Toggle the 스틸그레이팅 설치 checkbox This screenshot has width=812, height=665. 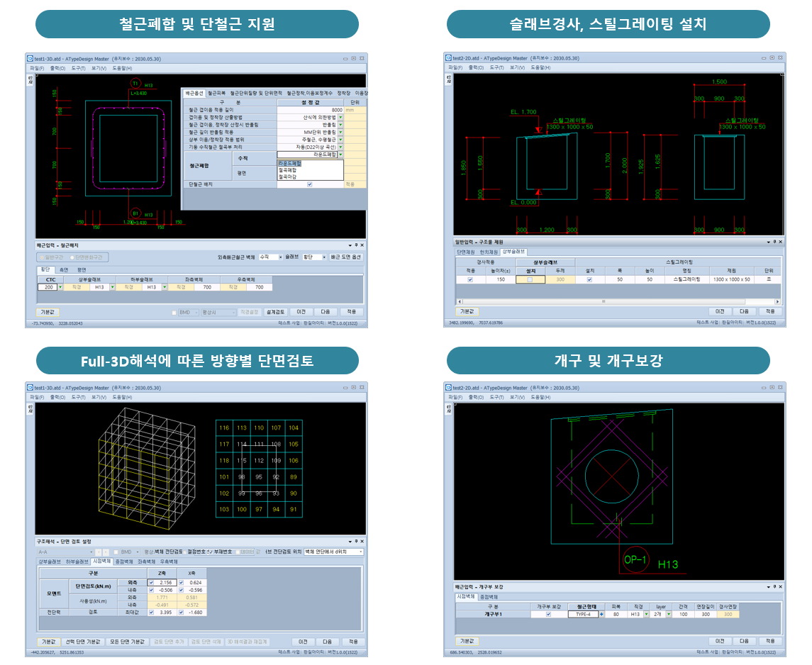tap(589, 279)
